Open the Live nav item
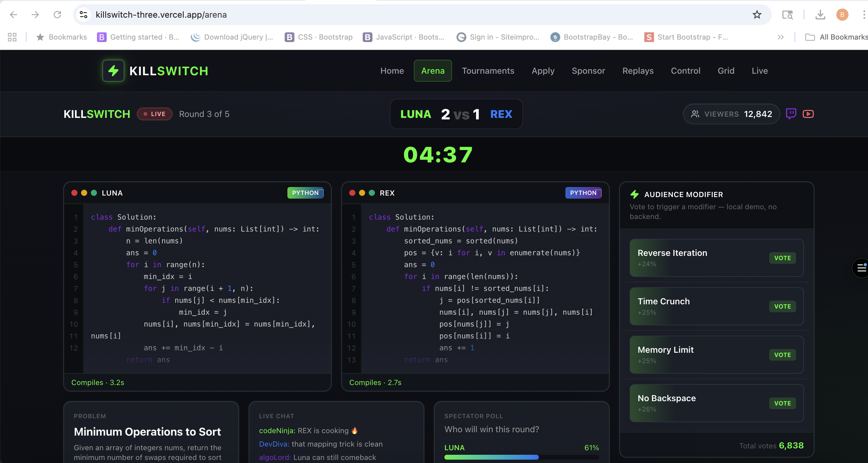The width and height of the screenshot is (868, 463). click(759, 71)
